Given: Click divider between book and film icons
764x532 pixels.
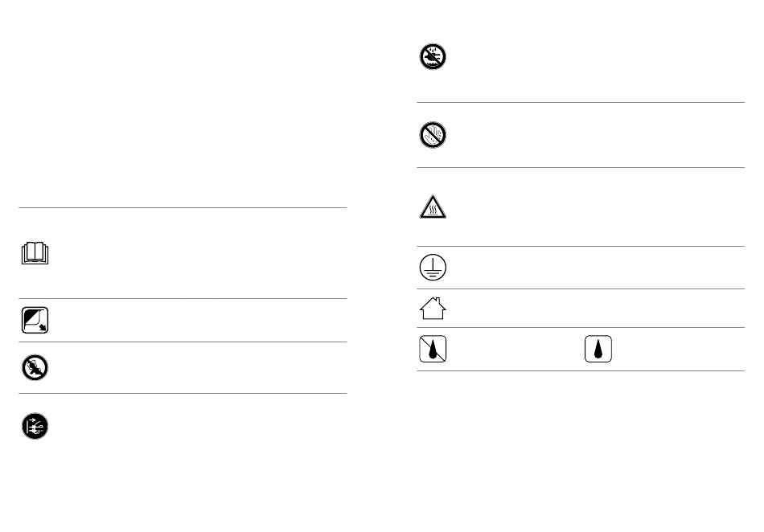Looking at the screenshot, I should (x=183, y=298).
